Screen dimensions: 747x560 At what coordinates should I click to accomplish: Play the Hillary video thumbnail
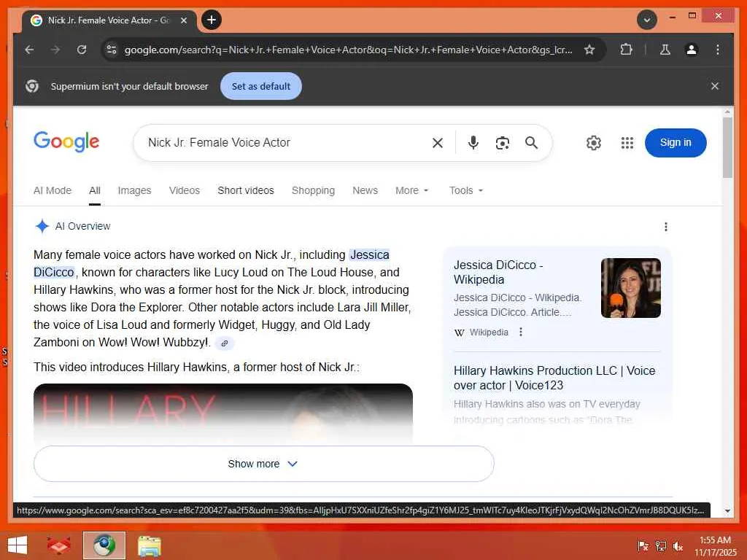click(223, 413)
